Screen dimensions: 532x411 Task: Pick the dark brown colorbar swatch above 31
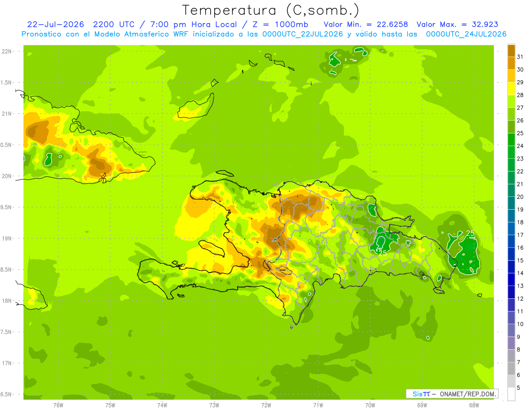pos(511,51)
